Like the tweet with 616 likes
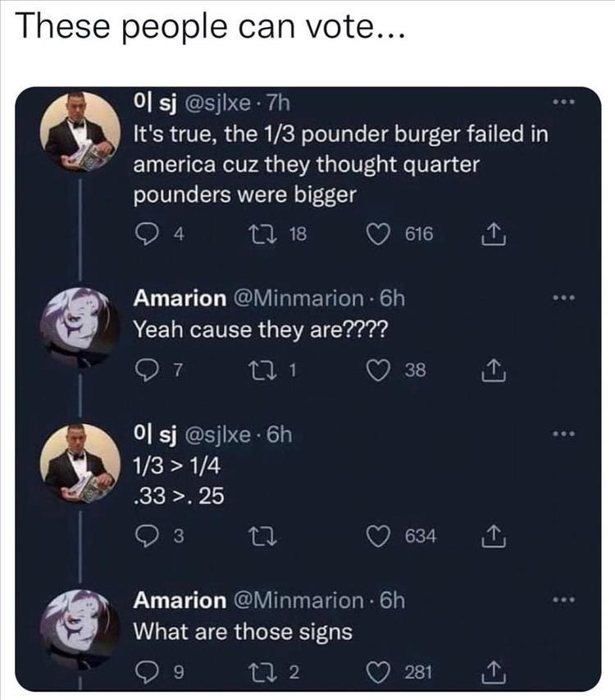615x700 pixels. click(x=378, y=235)
